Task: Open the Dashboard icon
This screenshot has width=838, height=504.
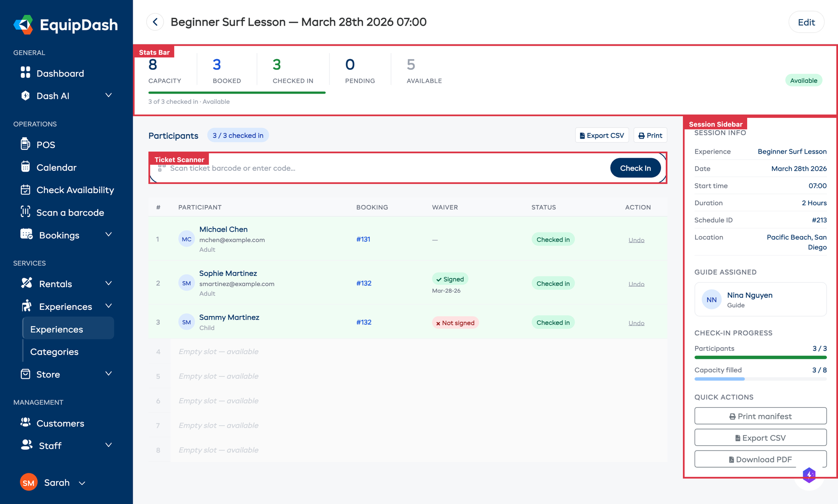Action: tap(26, 73)
